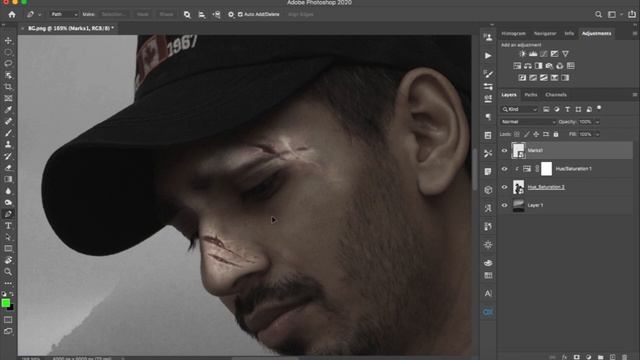Switch to the Channels tab
This screenshot has width=640, height=360.
[556, 95]
